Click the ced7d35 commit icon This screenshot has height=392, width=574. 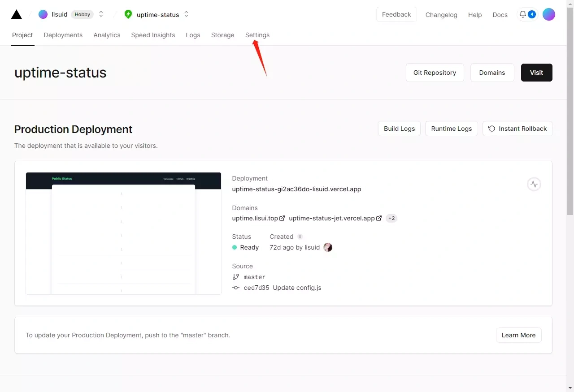click(236, 288)
